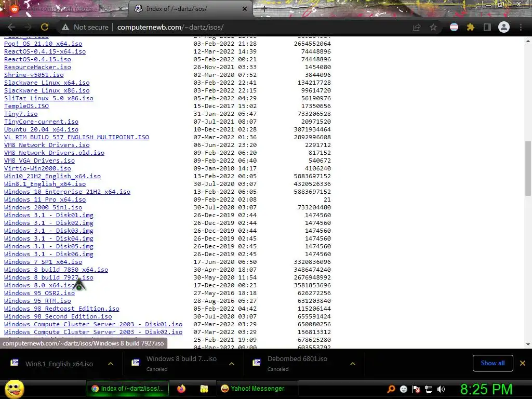Click the scrollbar up arrow

pyautogui.click(x=528, y=41)
